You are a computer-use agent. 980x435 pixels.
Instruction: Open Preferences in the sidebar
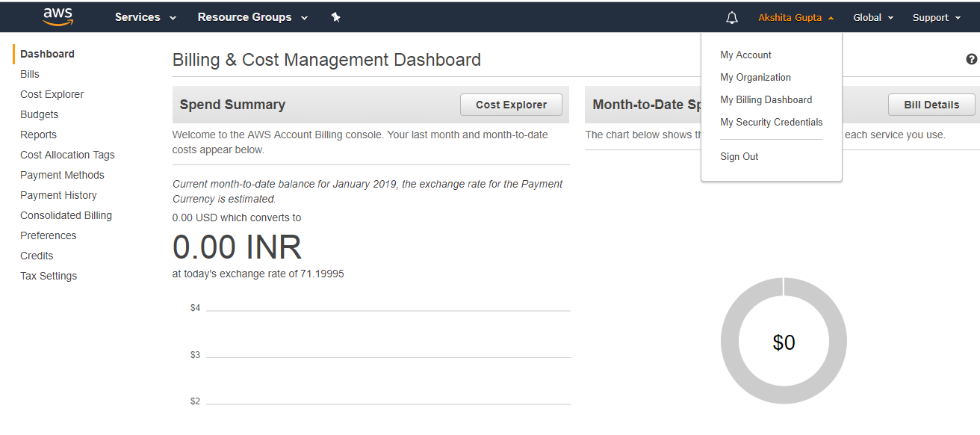tap(48, 235)
